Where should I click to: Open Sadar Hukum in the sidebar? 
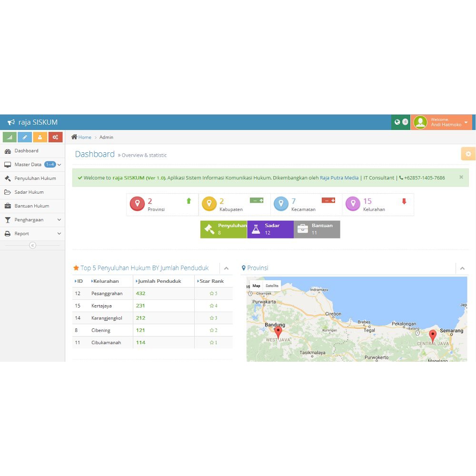click(32, 192)
